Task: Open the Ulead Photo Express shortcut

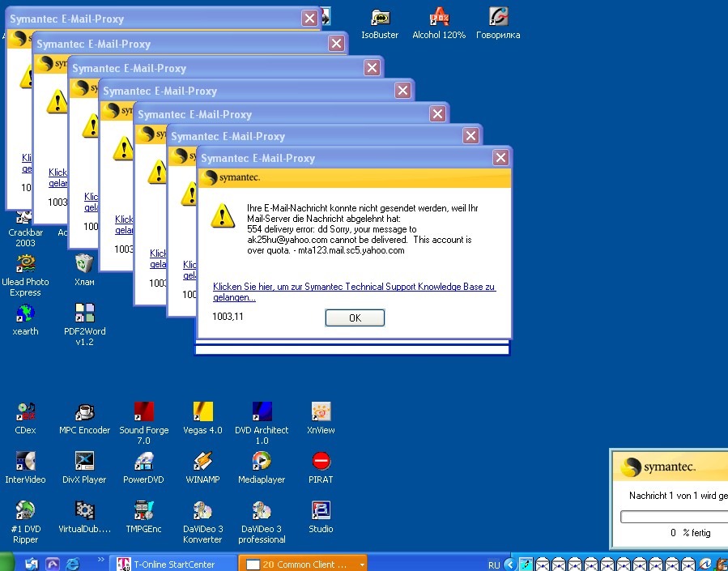Action: click(25, 275)
